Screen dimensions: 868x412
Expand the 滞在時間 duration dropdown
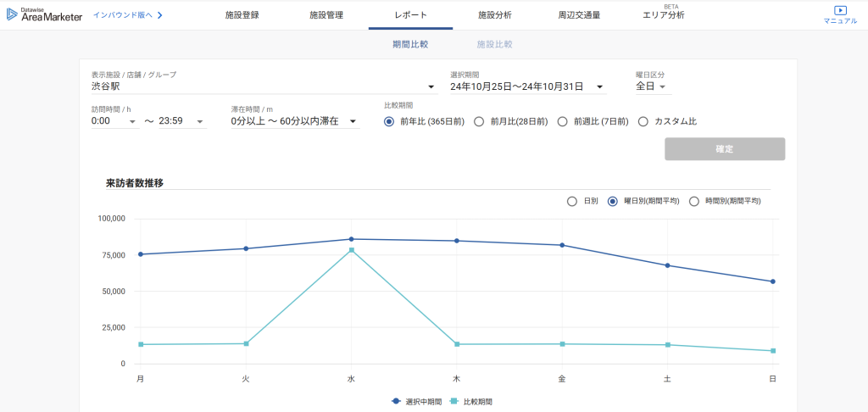[x=352, y=122]
